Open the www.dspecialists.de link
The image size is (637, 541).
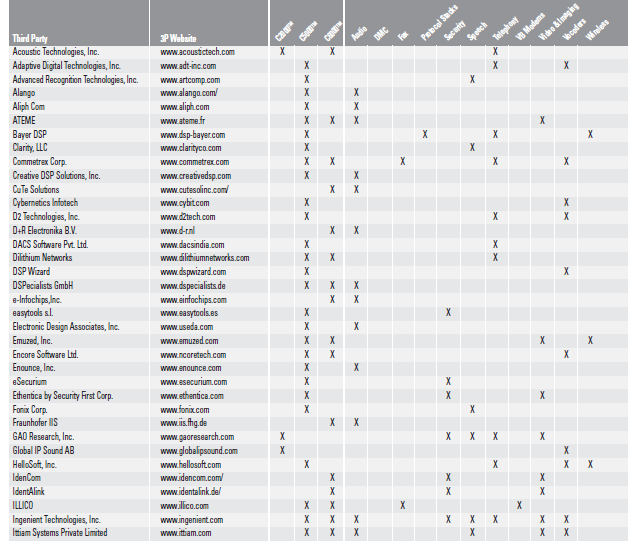tap(193, 286)
